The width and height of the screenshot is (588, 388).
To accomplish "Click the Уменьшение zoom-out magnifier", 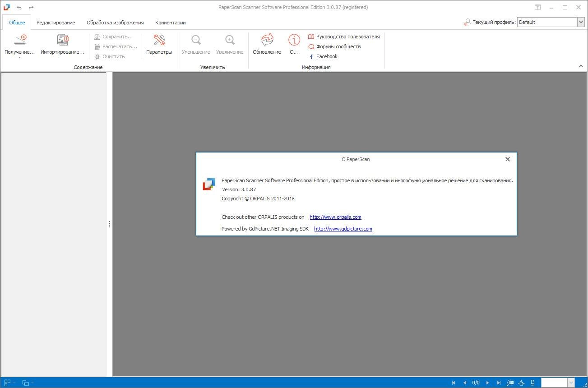I will [x=196, y=40].
